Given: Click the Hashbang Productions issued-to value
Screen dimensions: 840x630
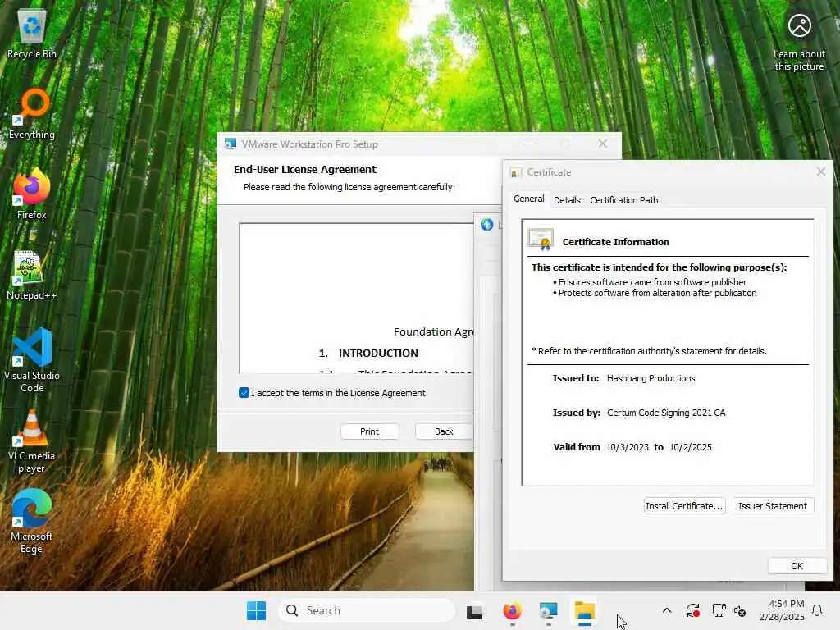Looking at the screenshot, I should [x=651, y=378].
